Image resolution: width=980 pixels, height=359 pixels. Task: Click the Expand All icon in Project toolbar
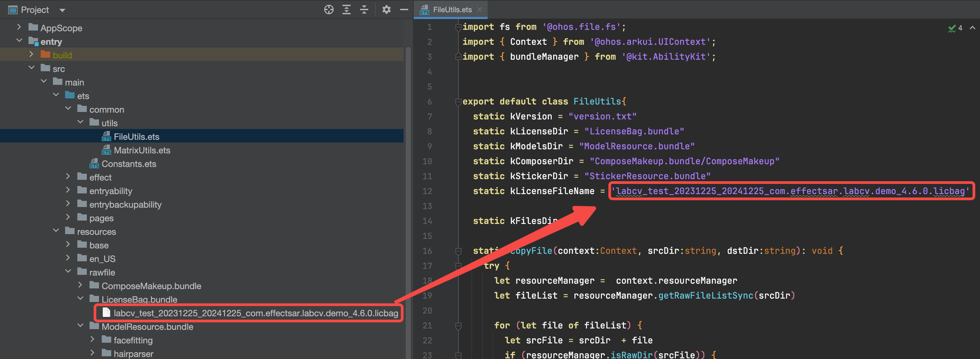(x=346, y=10)
